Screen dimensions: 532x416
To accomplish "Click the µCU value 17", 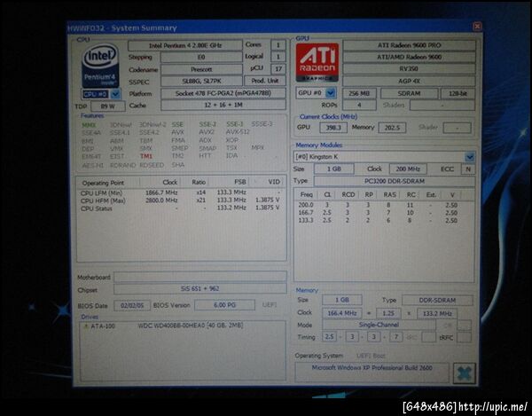I will pyautogui.click(x=278, y=69).
